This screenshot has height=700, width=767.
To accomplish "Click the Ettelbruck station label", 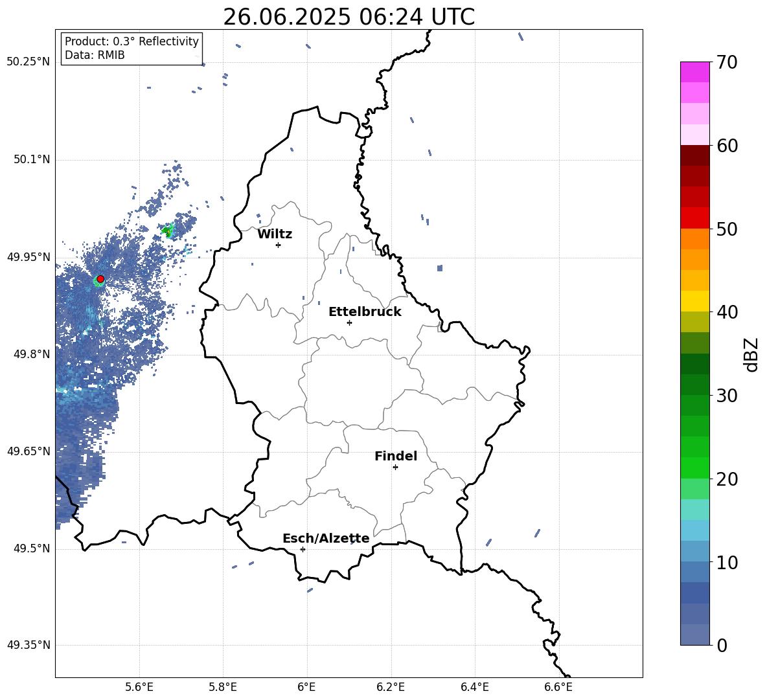I will 365,312.
